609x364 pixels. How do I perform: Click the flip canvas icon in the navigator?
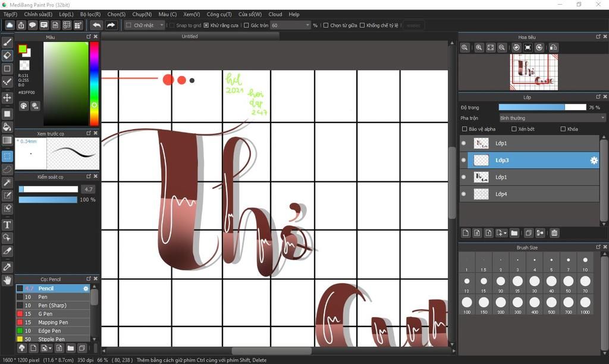(x=554, y=48)
